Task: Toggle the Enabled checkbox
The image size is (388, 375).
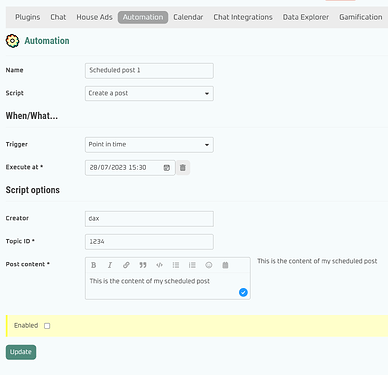Action: [47, 326]
